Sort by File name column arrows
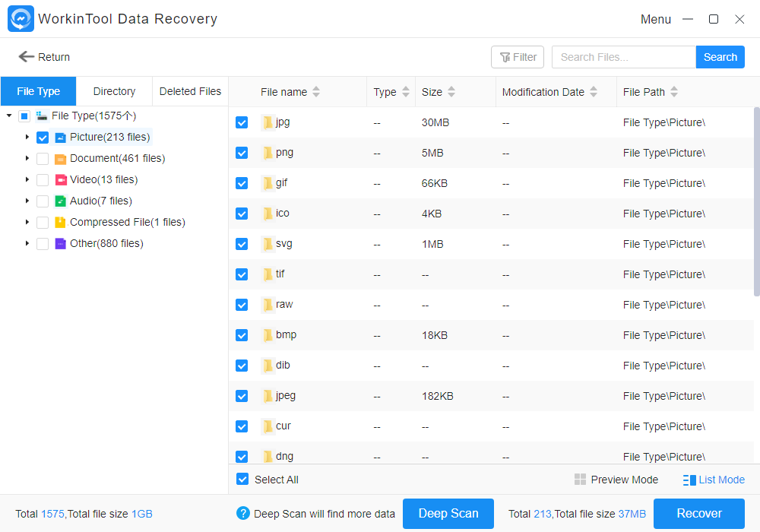760x532 pixels. coord(316,91)
